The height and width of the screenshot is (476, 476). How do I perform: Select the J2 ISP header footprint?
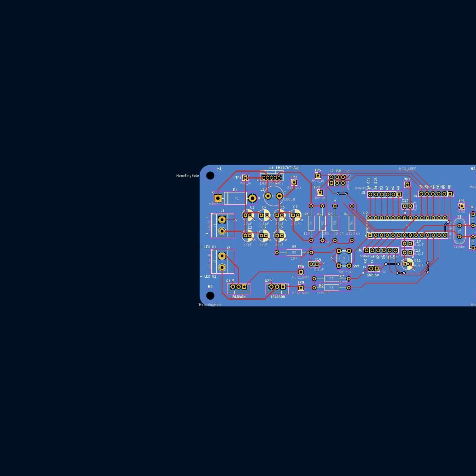pyautogui.click(x=337, y=180)
